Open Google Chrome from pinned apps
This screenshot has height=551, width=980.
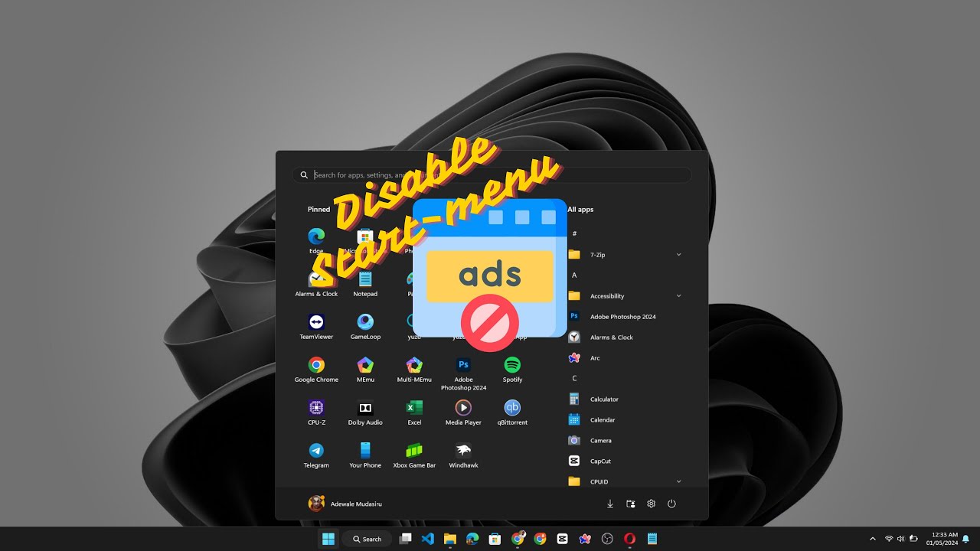pos(316,369)
